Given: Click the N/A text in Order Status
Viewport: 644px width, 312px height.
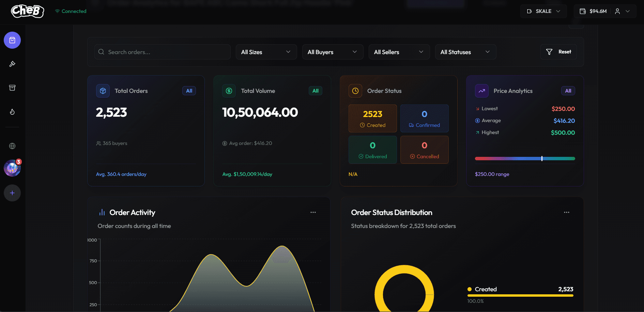Looking at the screenshot, I should coord(353,174).
